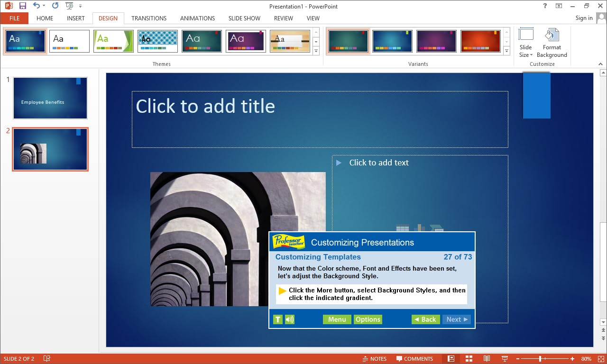Click the tutorial speaker sound icon
This screenshot has height=364, width=607.
tap(289, 319)
